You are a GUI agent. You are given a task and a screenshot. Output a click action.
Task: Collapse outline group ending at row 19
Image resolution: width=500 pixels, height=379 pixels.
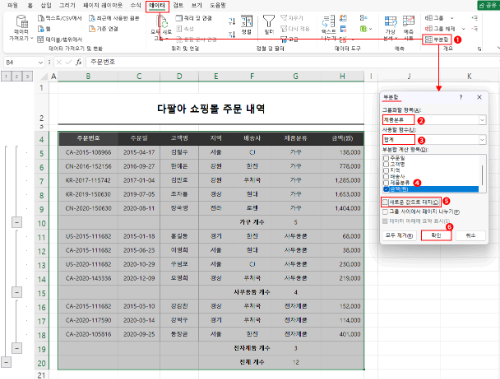click(17, 348)
